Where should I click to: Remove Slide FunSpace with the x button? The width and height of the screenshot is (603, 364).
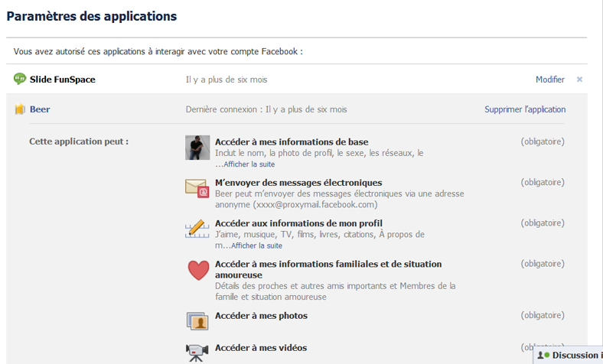(x=579, y=80)
